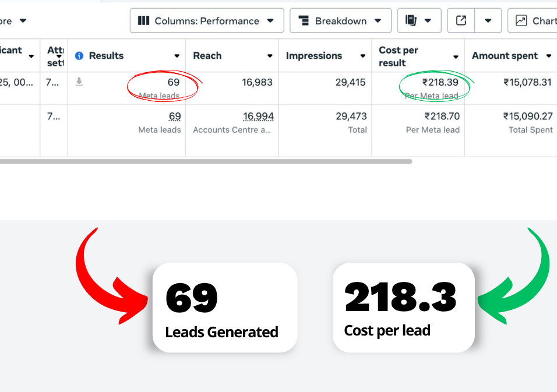Open the arrow menu beside the export button

coord(488,21)
